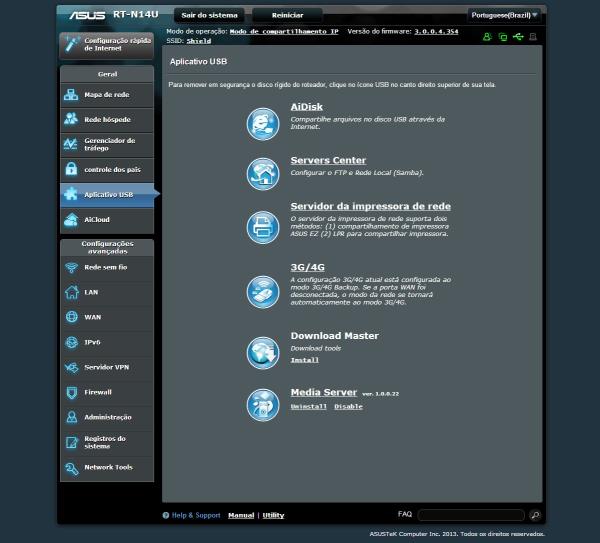600x543 pixels.
Task: Open Servidor da impressora de rede link
Action: (370, 206)
